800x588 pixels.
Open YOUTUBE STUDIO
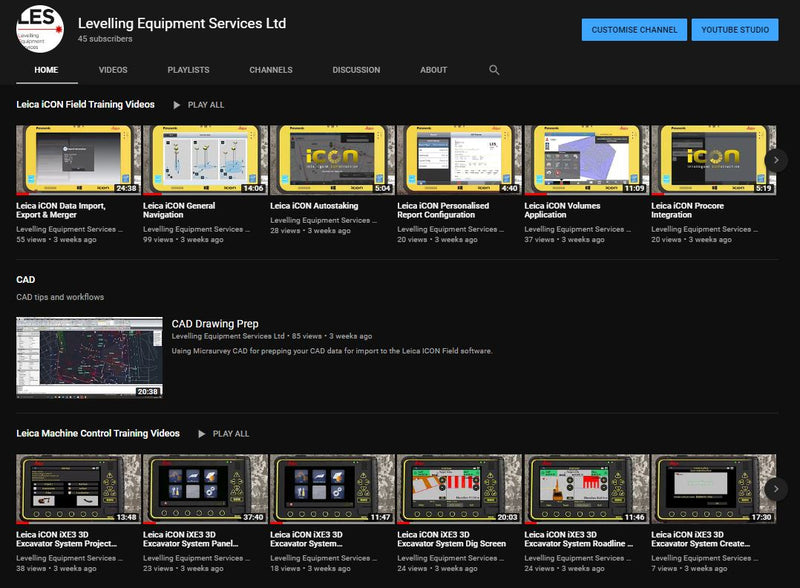pyautogui.click(x=734, y=30)
